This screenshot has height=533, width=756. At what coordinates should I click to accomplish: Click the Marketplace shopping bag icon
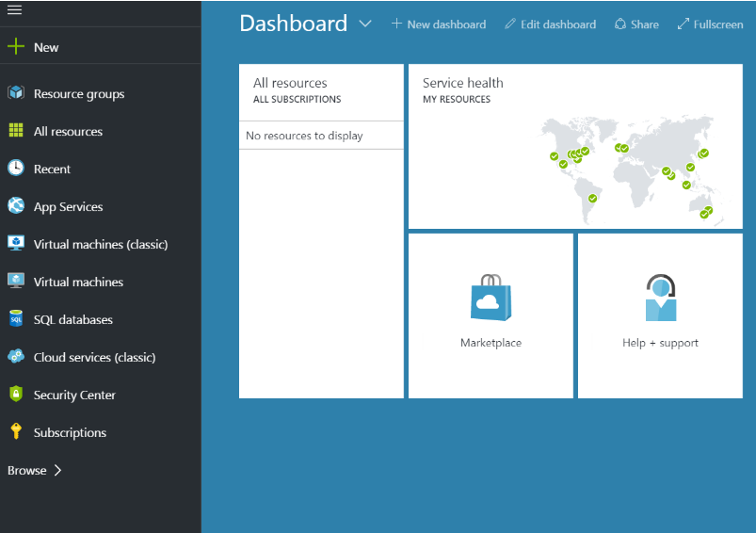point(491,298)
